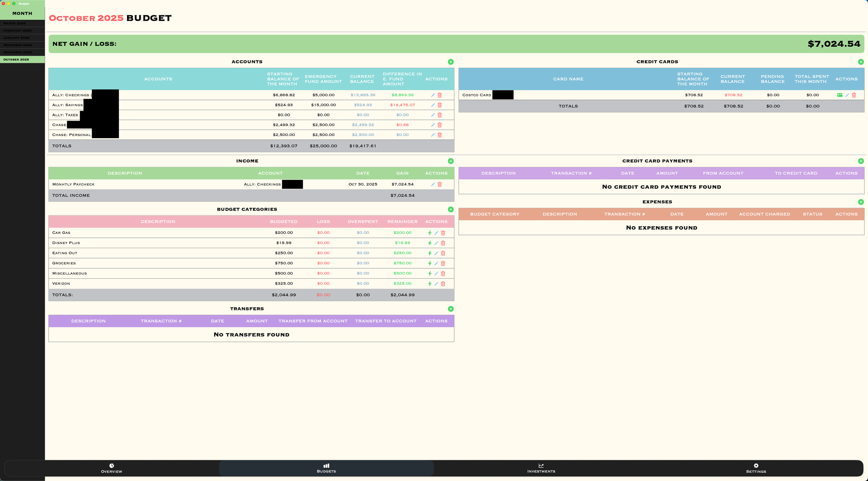Add a new credit card payment

click(x=861, y=161)
